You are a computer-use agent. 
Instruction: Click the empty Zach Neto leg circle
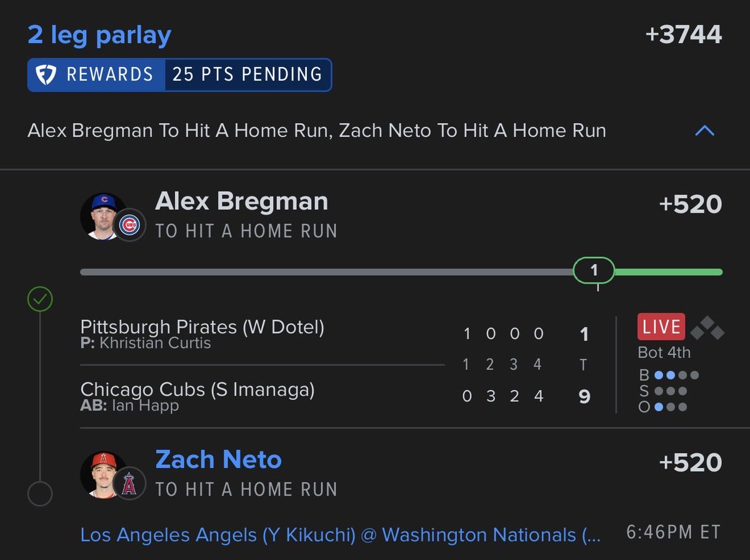click(39, 494)
